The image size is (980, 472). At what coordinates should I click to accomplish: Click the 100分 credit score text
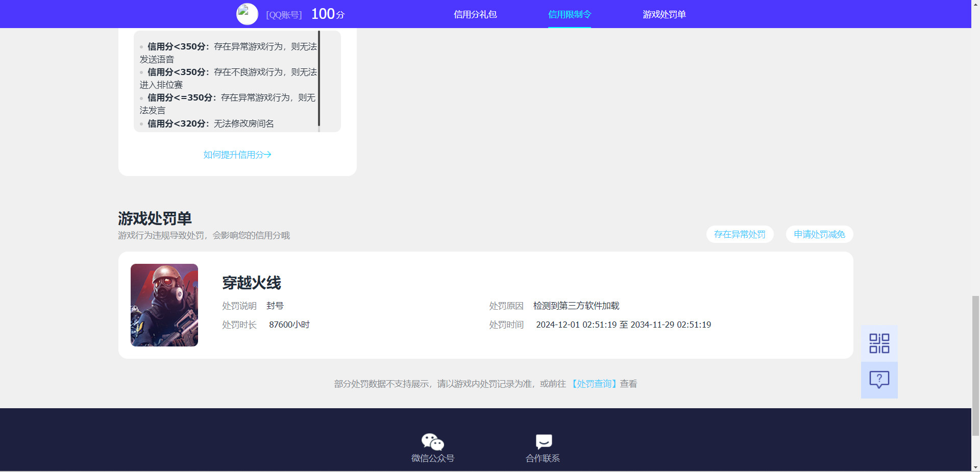tap(328, 14)
